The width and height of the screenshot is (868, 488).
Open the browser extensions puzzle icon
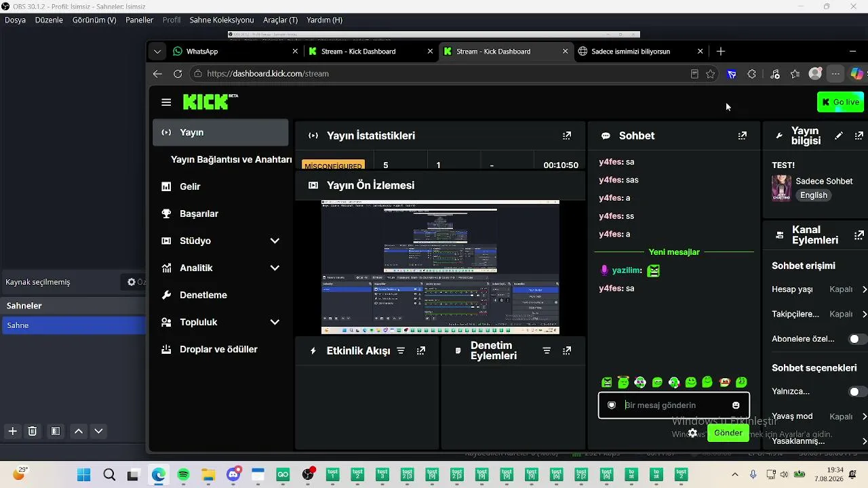coord(751,74)
